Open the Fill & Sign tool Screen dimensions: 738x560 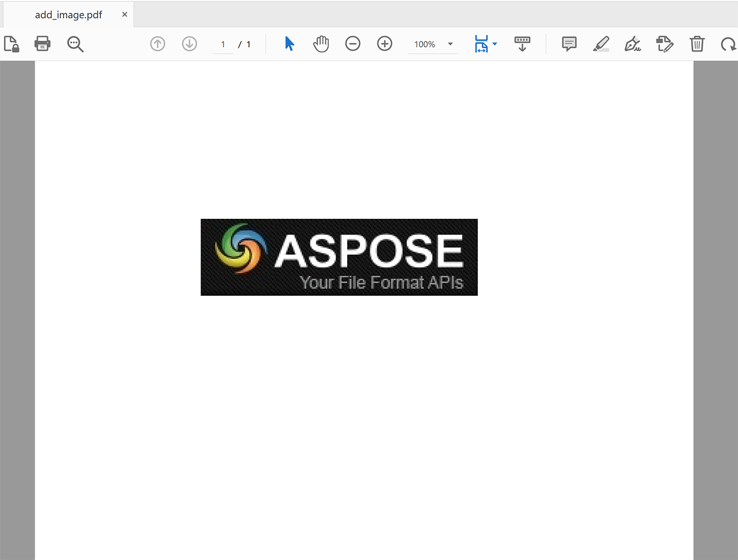pos(632,44)
